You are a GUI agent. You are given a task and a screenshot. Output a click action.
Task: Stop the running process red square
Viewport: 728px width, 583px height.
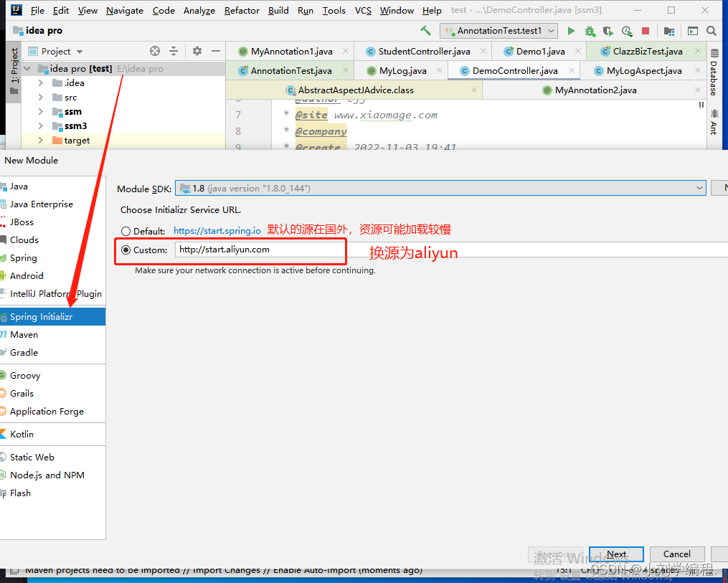tap(646, 31)
